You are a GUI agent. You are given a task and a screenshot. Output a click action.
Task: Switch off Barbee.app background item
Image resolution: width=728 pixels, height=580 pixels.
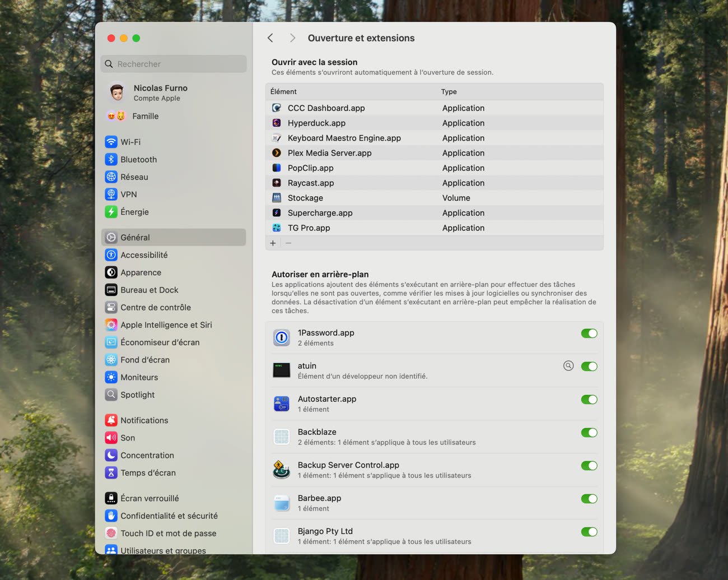(589, 499)
